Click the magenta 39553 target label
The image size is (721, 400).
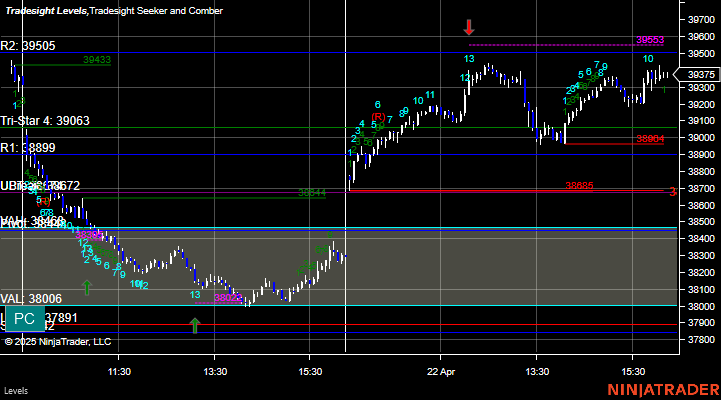pos(650,40)
